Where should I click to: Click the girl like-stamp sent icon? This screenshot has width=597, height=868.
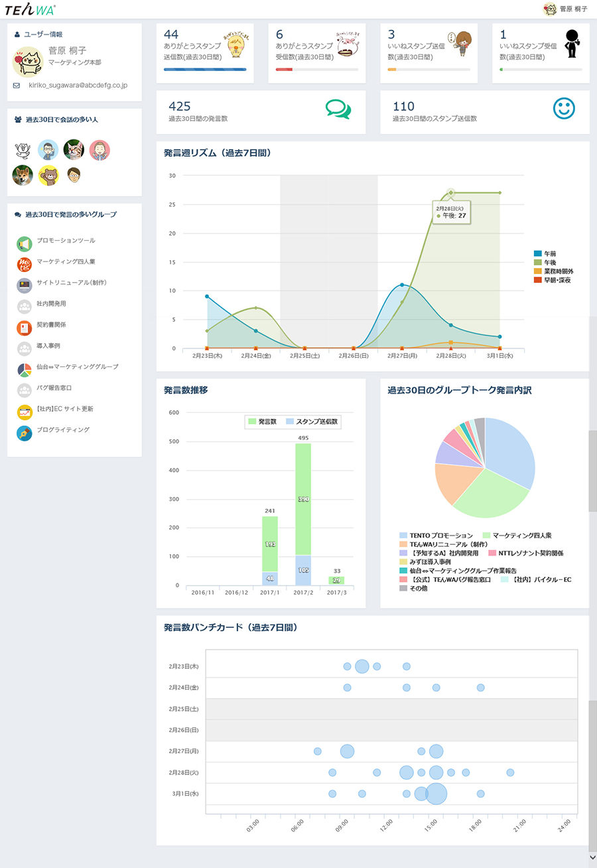tap(459, 45)
